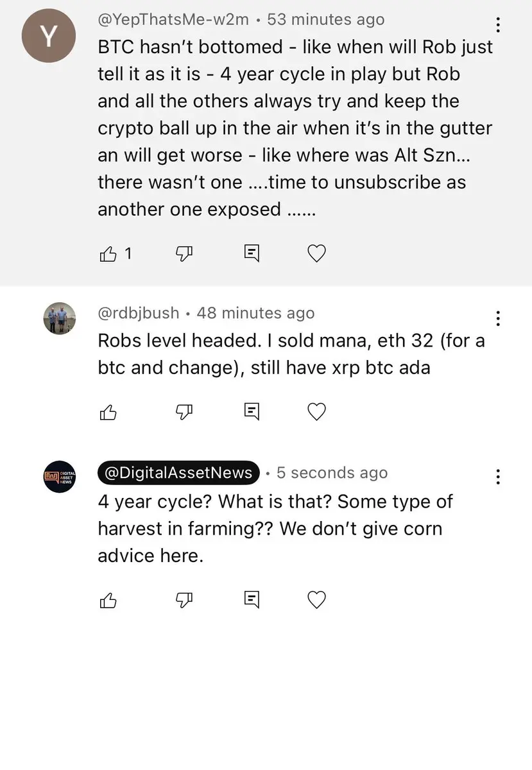Screen dimensions: 532x770
Task: Heart the rdbjbush comment
Action: 317,412
